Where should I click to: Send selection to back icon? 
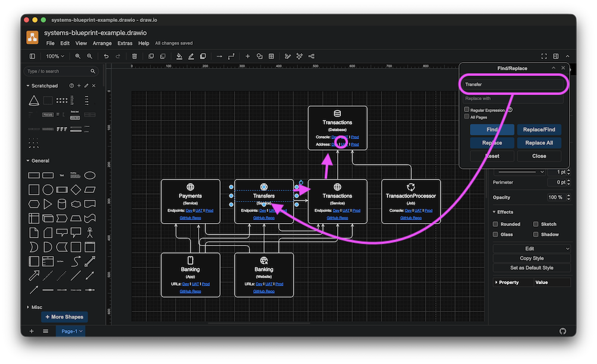tap(163, 56)
